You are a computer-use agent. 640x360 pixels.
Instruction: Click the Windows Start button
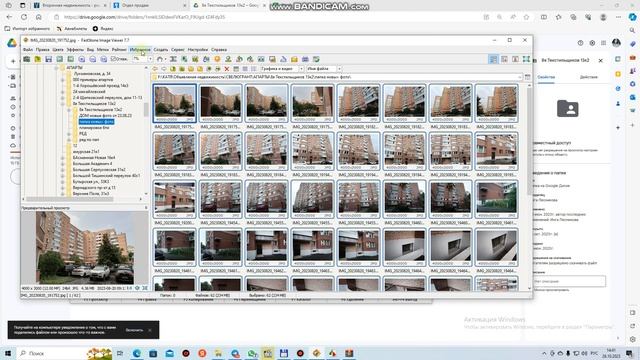(x=7, y=353)
